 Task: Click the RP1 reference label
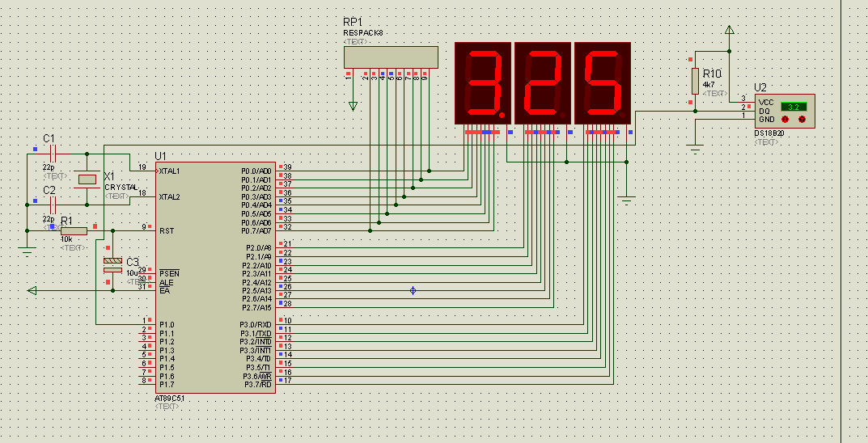[x=353, y=22]
